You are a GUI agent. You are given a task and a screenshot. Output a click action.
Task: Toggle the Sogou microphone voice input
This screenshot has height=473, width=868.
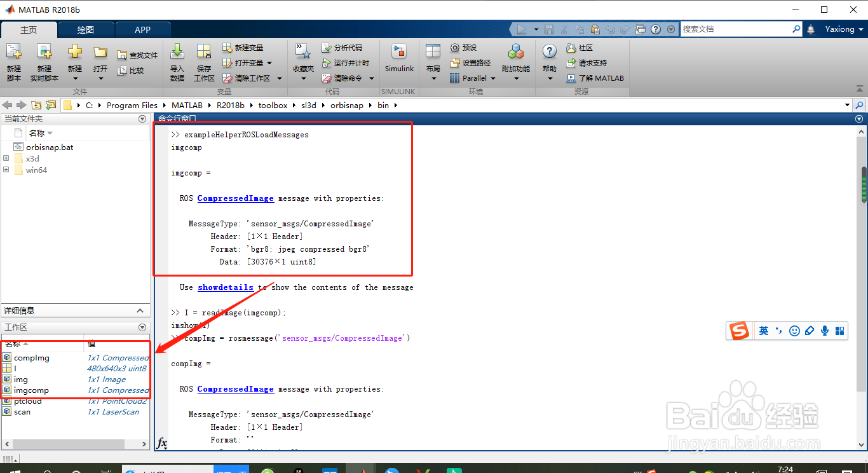(x=825, y=331)
